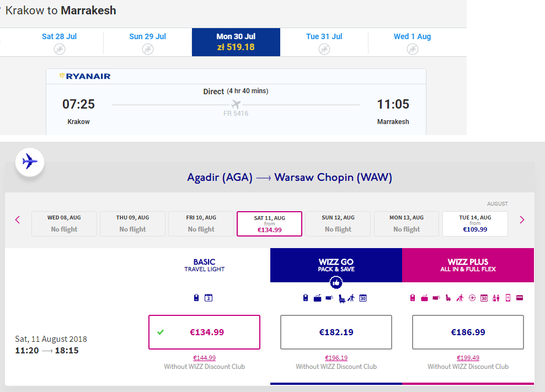Choose the TUE 14, AUG €109.99 date

[475, 224]
